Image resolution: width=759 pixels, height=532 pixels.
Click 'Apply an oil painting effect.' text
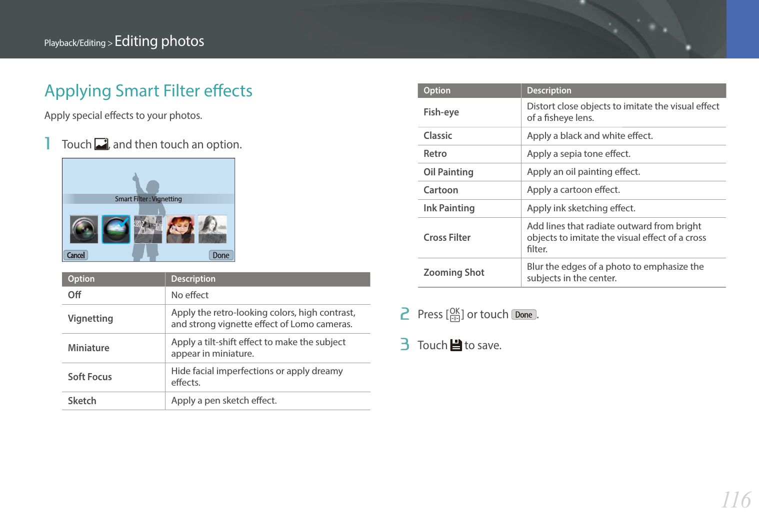583,172
